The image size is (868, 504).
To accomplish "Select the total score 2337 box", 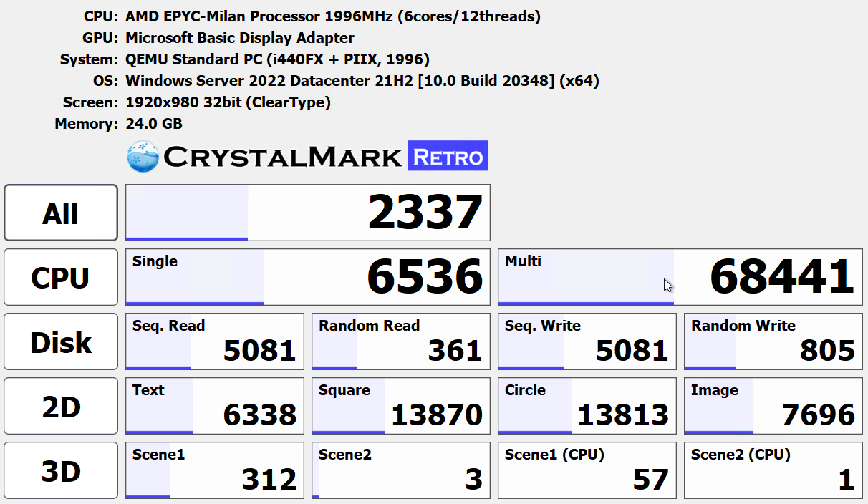I will click(x=308, y=213).
